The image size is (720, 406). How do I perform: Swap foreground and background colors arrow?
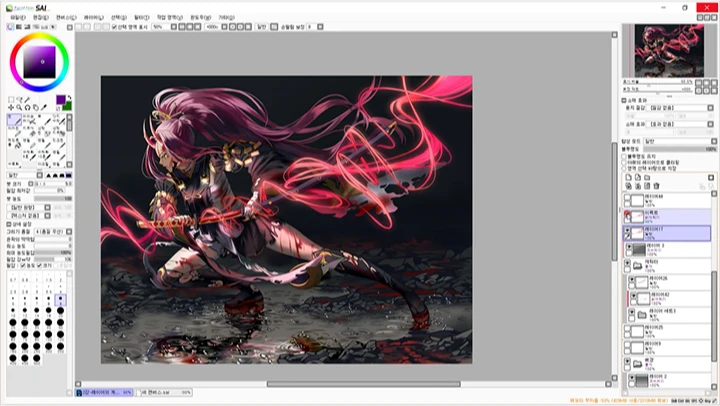[x=69, y=98]
